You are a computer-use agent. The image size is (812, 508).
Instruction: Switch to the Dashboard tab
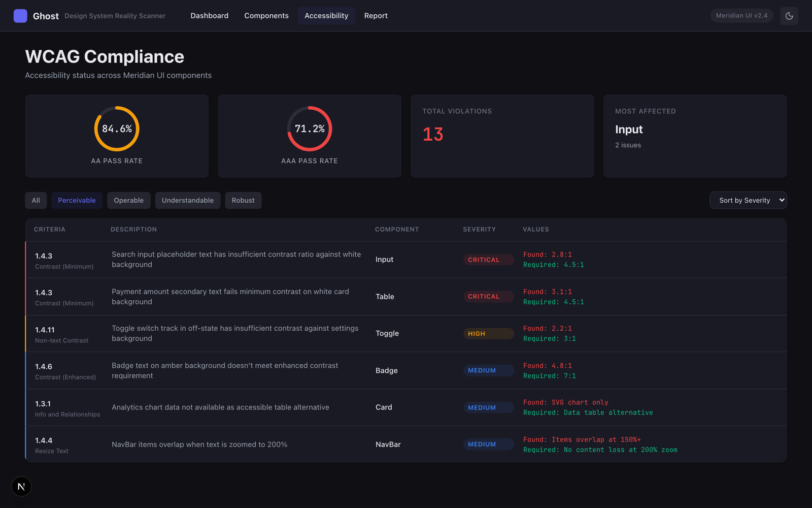point(209,16)
